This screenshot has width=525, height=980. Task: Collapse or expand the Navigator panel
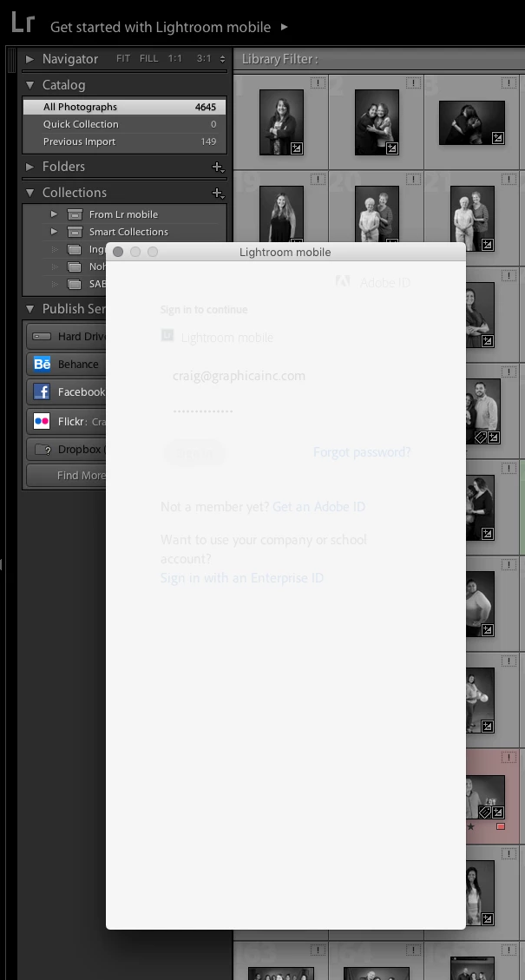click(x=30, y=59)
